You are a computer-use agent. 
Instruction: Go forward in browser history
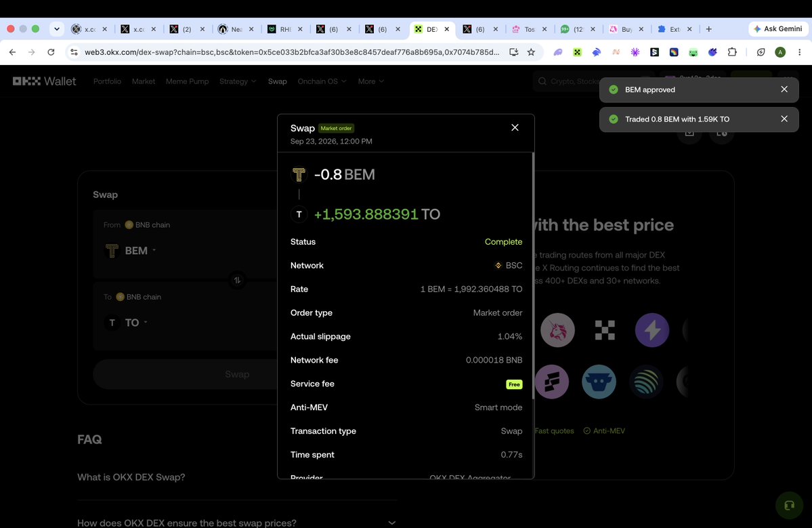(x=32, y=52)
